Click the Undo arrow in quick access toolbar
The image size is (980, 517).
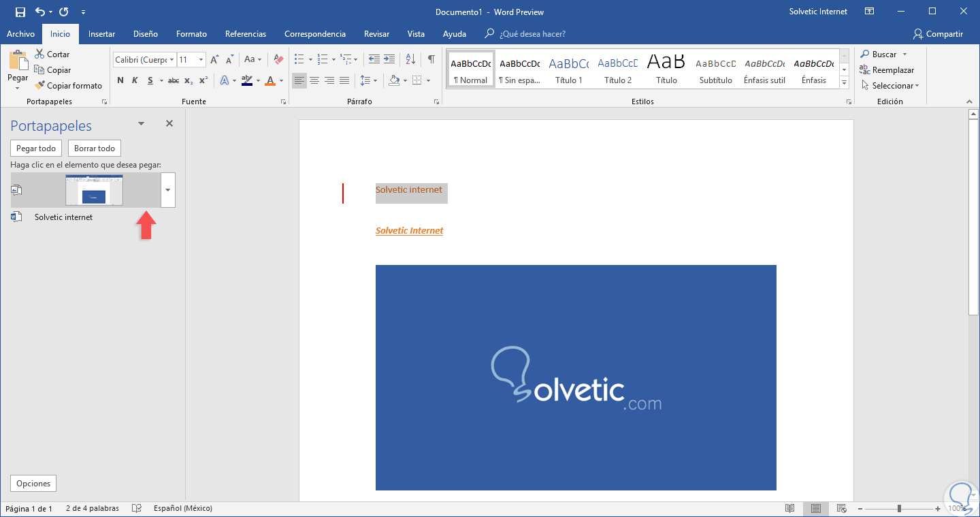(x=40, y=12)
